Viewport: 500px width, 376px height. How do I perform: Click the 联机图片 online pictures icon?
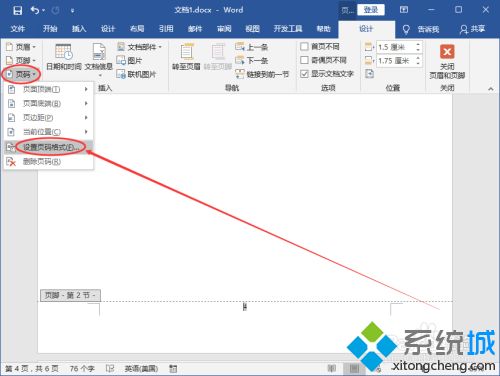point(121,74)
